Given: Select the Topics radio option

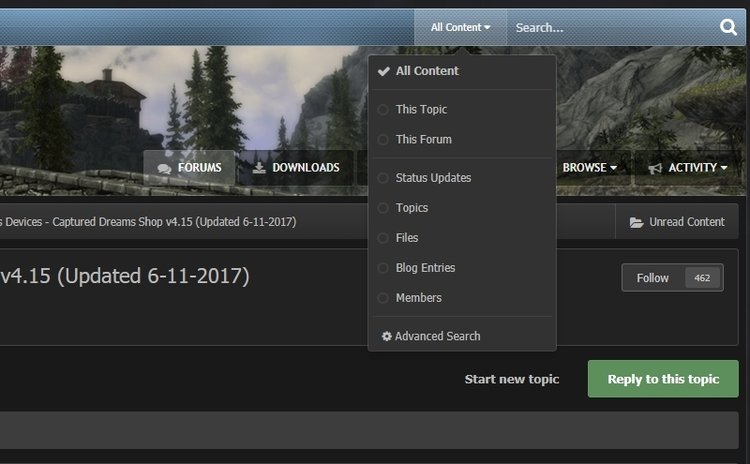Looking at the screenshot, I should 383,208.
